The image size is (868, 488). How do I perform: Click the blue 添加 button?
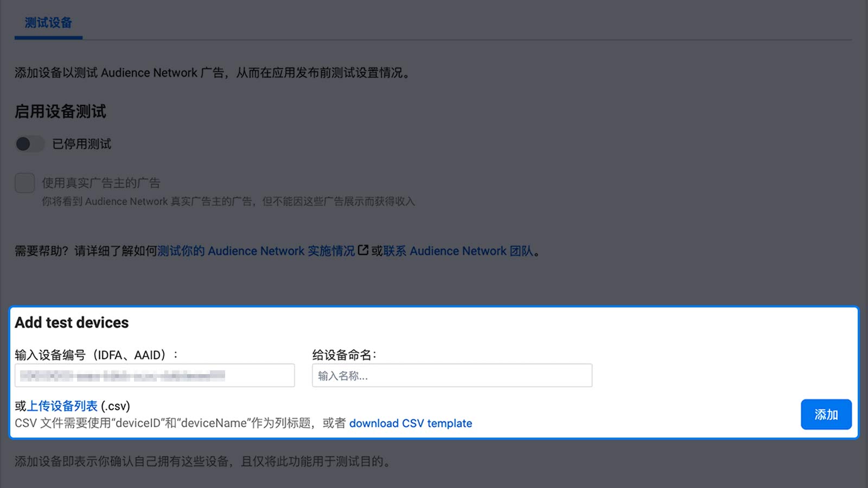(826, 415)
